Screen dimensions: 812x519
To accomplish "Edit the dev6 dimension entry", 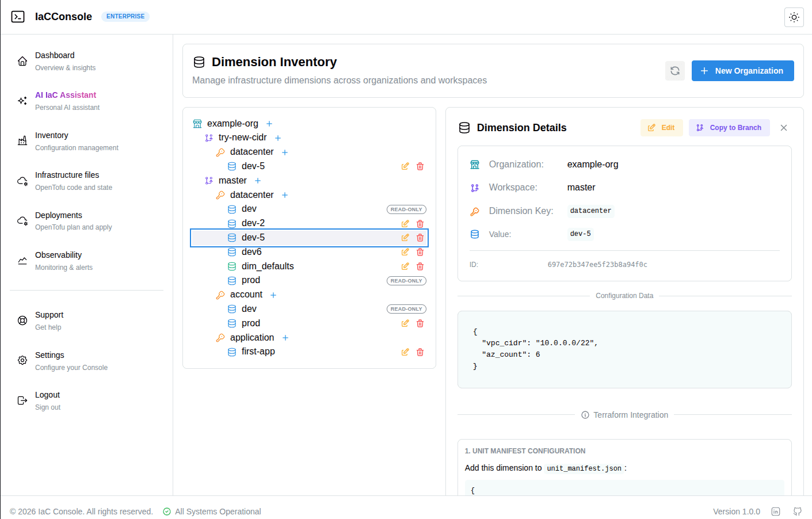I will pos(405,252).
